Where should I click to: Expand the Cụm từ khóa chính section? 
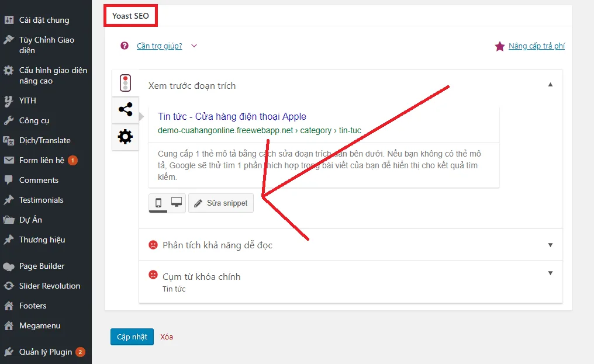[550, 273]
